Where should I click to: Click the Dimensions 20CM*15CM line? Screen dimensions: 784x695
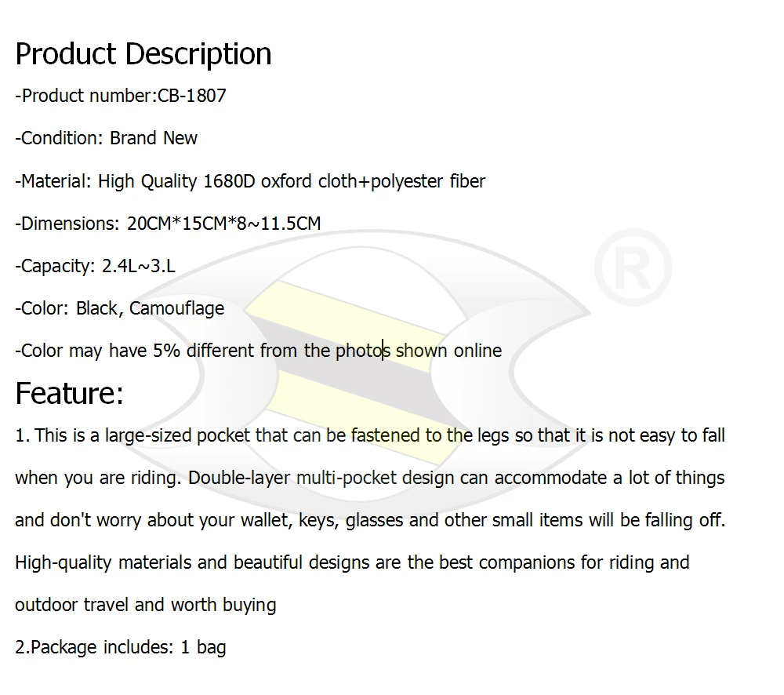168,223
